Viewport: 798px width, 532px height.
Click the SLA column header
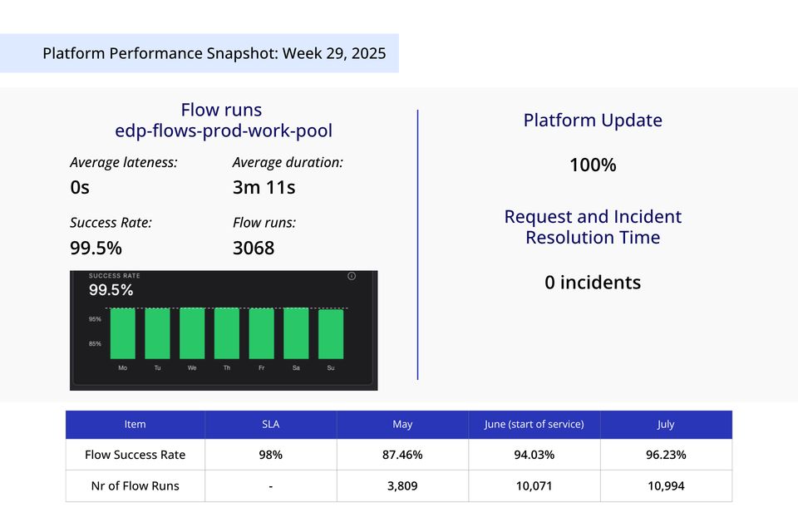(270, 424)
